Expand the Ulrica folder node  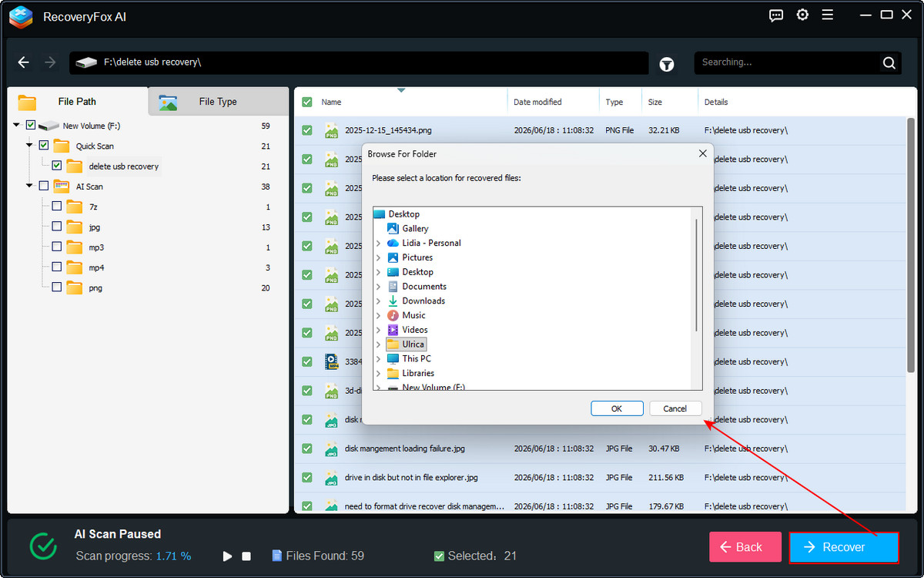coord(378,344)
